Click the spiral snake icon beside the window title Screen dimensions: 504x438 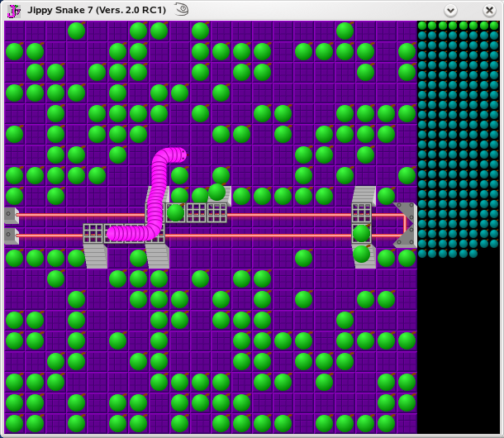[x=182, y=9]
